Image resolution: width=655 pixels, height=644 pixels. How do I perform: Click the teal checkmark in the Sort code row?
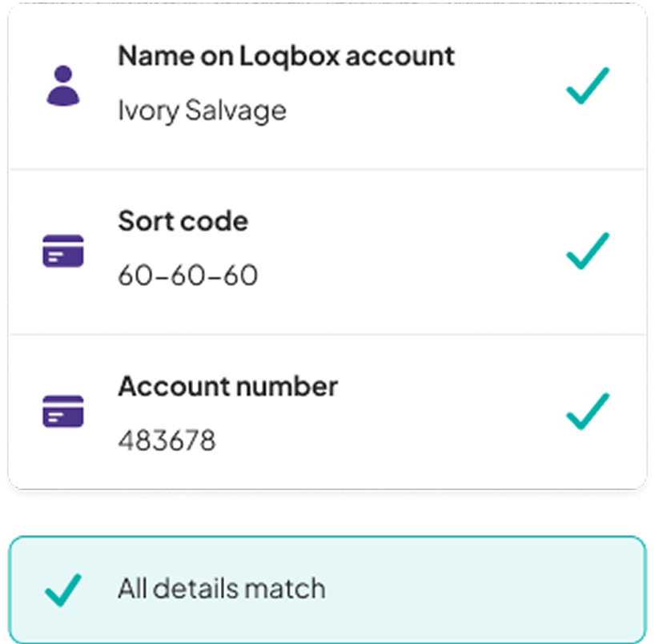click(x=588, y=251)
